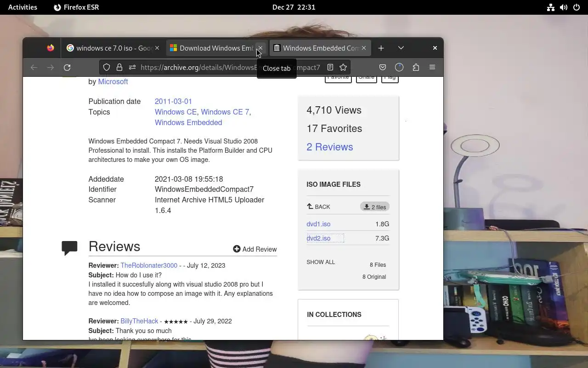
Task: Go forward with the forward arrow
Action: [51, 67]
